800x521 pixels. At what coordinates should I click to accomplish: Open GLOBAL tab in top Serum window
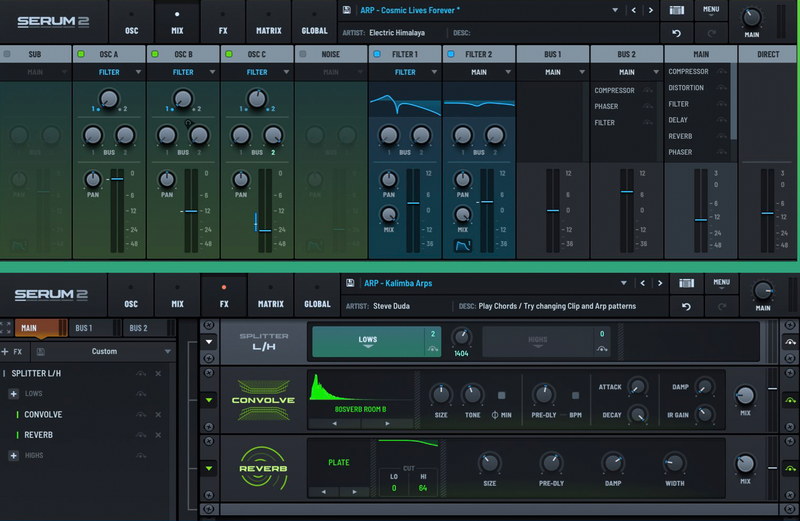pyautogui.click(x=314, y=22)
